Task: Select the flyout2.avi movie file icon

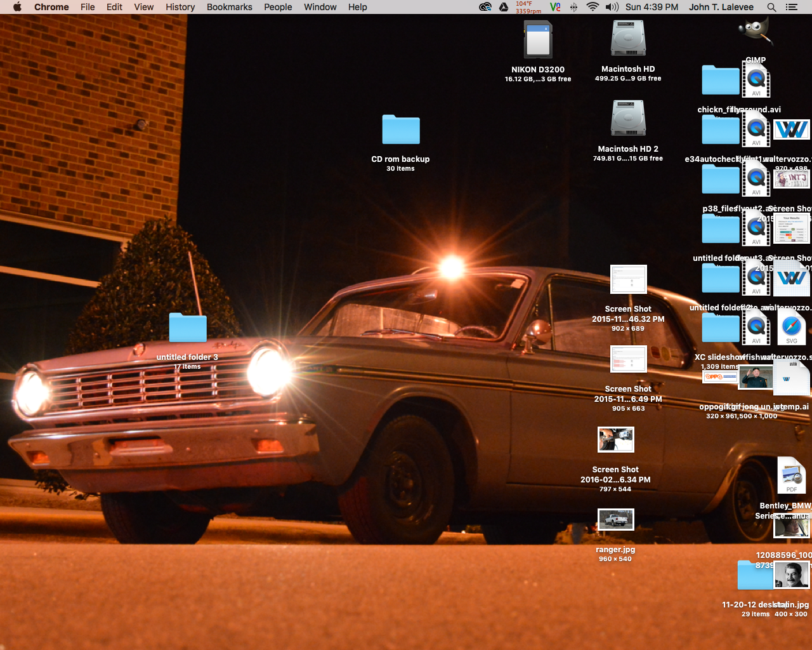Action: coord(756,178)
